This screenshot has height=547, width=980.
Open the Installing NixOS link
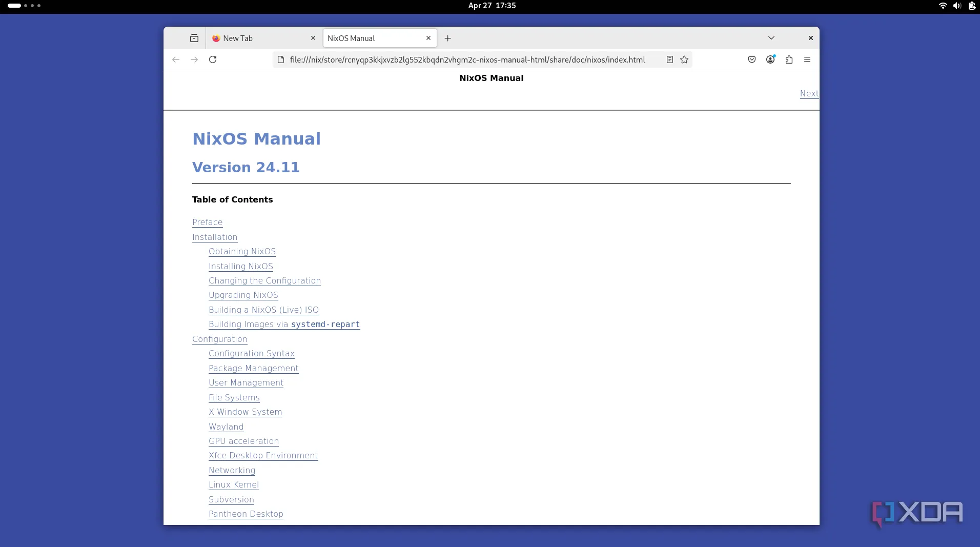(241, 266)
